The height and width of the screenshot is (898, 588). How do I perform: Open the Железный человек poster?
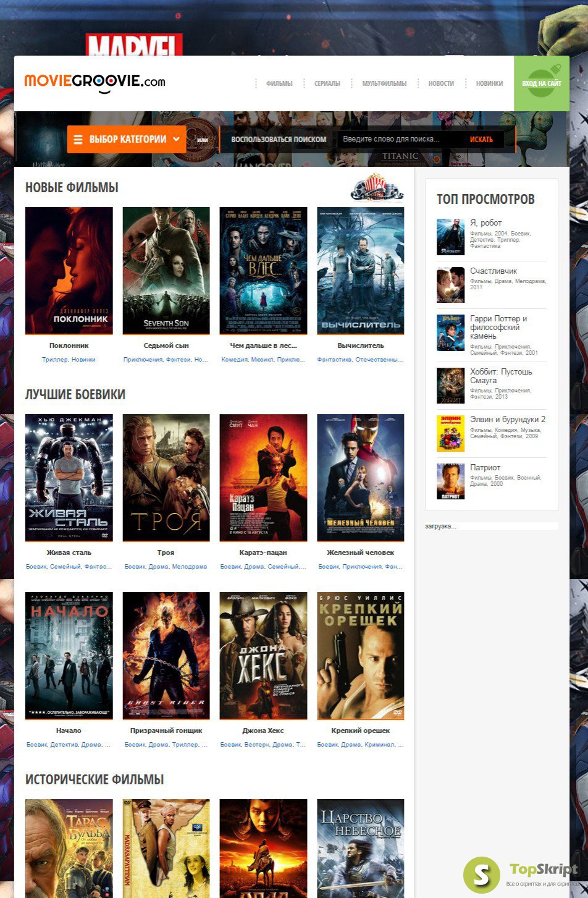click(361, 478)
